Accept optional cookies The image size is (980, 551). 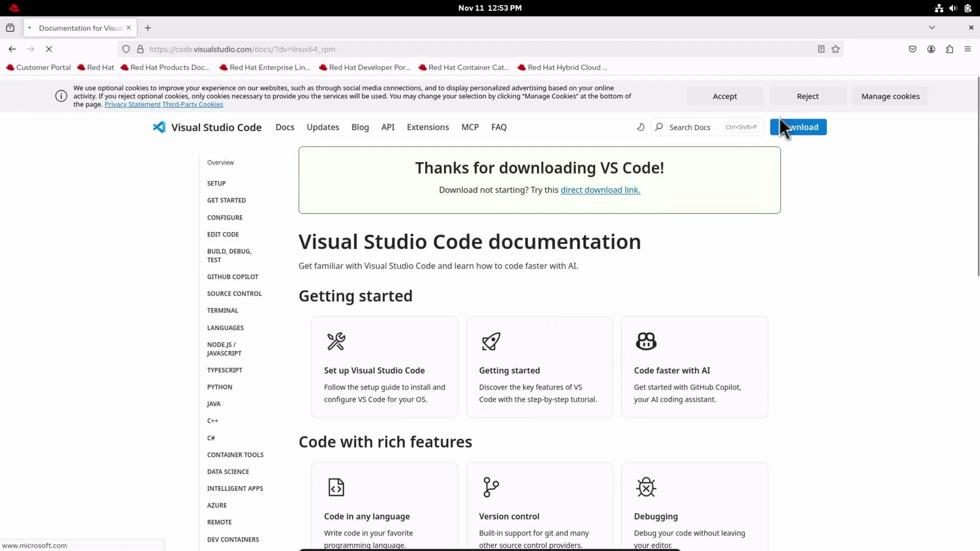coord(725,96)
